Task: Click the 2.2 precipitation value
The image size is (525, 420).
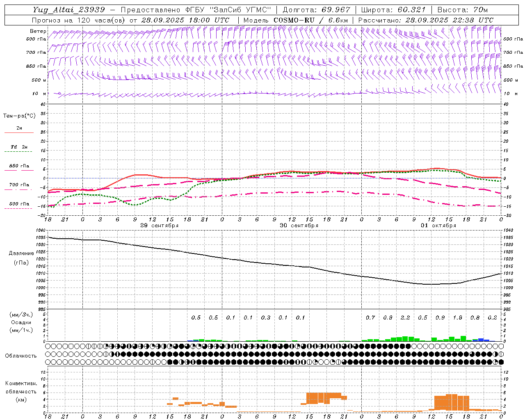Action: [405, 318]
